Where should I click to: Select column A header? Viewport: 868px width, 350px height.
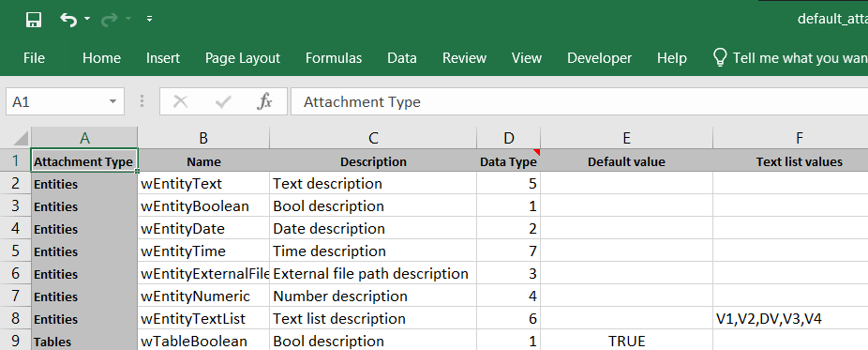pyautogui.click(x=84, y=138)
